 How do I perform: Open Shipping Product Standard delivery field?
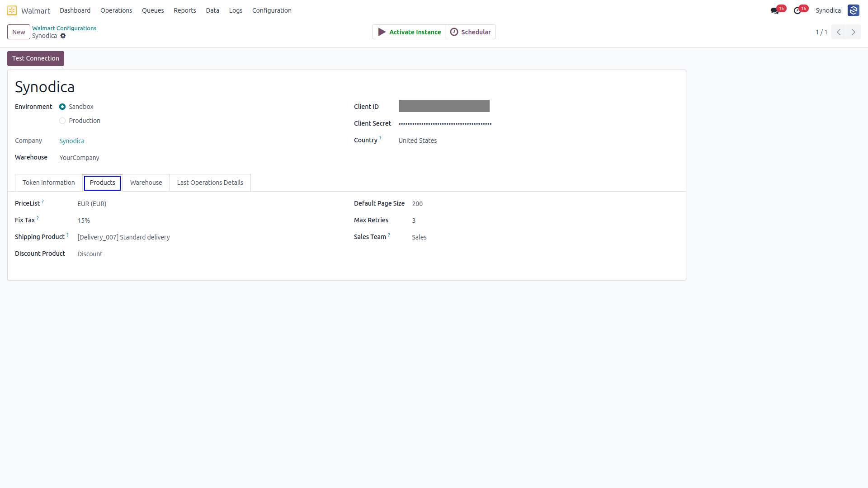(123, 237)
